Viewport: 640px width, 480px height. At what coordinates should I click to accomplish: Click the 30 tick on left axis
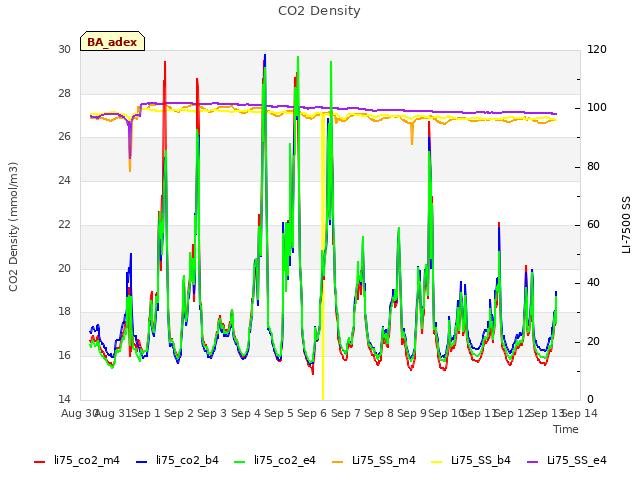(x=64, y=50)
